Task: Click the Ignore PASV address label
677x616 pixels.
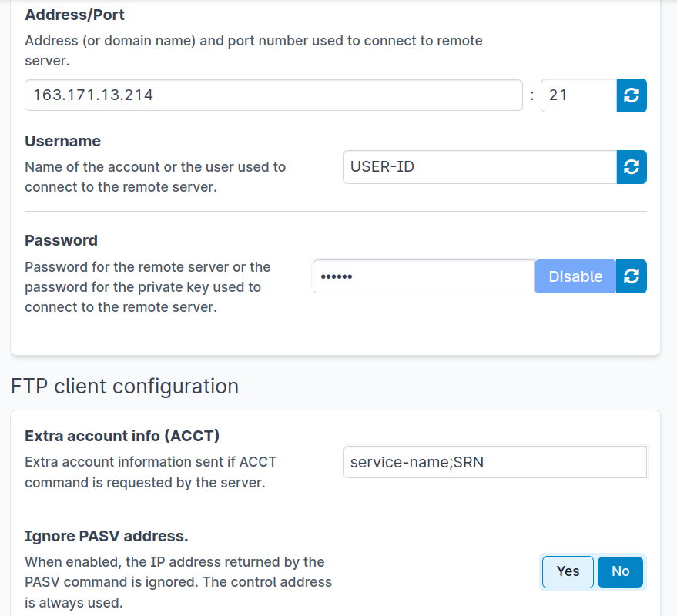Action: tap(106, 535)
